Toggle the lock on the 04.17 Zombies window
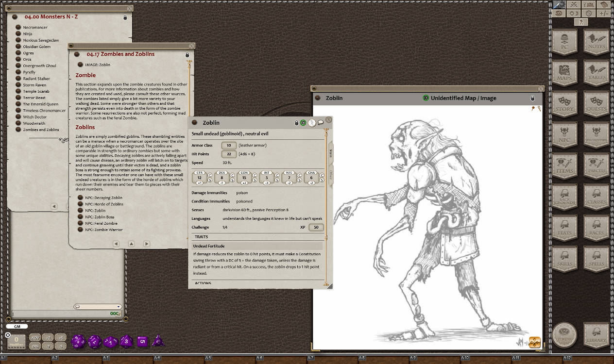This screenshot has width=614, height=364. pos(188,55)
